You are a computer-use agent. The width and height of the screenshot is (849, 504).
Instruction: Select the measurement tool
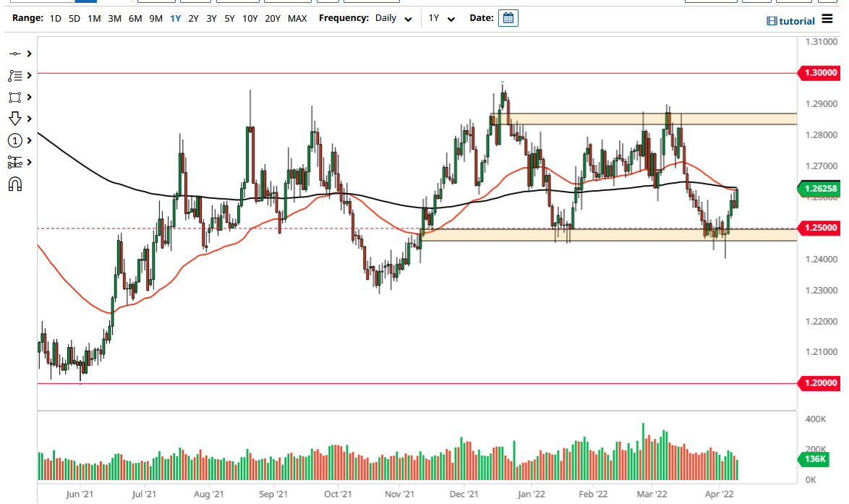pos(14,162)
